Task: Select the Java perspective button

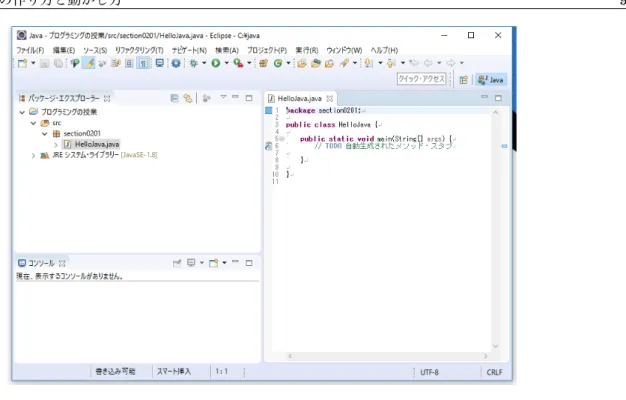Action: tap(491, 80)
